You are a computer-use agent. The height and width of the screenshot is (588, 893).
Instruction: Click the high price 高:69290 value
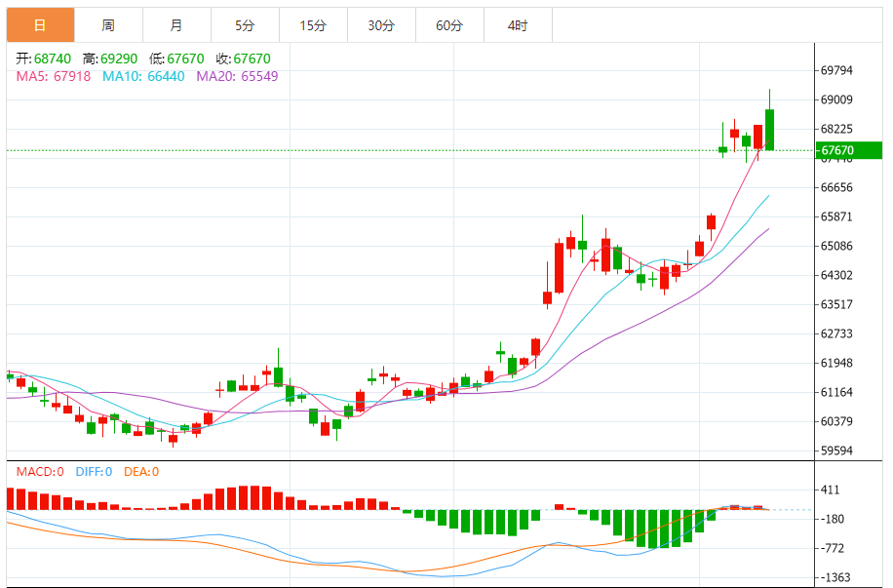[x=110, y=59]
